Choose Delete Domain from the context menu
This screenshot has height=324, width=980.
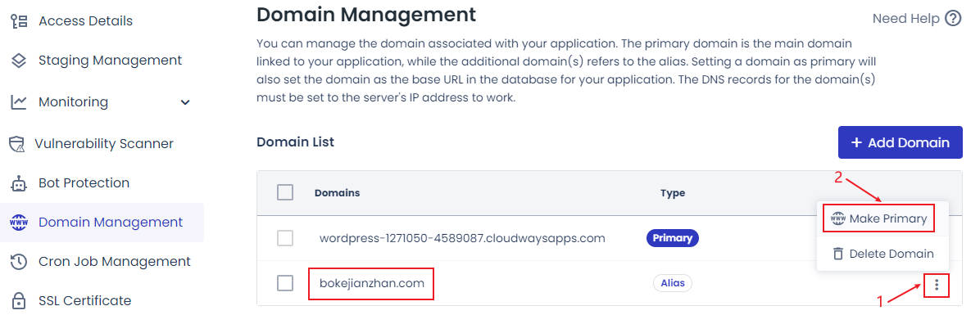(x=883, y=254)
